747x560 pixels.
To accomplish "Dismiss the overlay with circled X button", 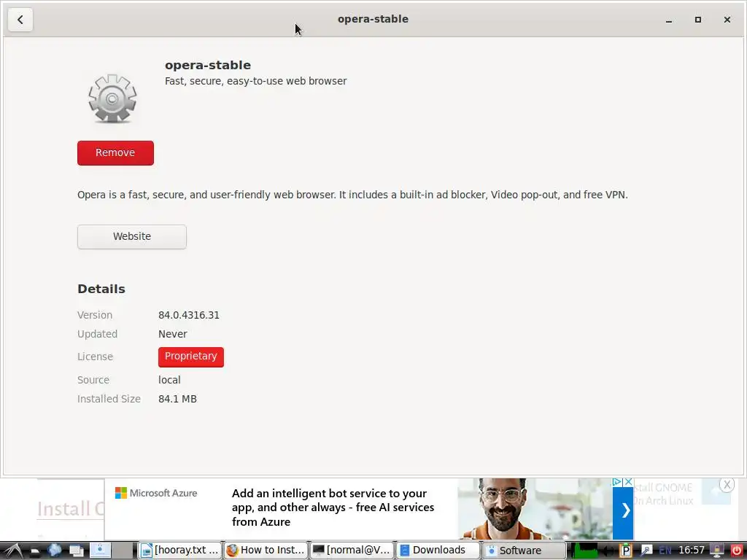I will 727,485.
